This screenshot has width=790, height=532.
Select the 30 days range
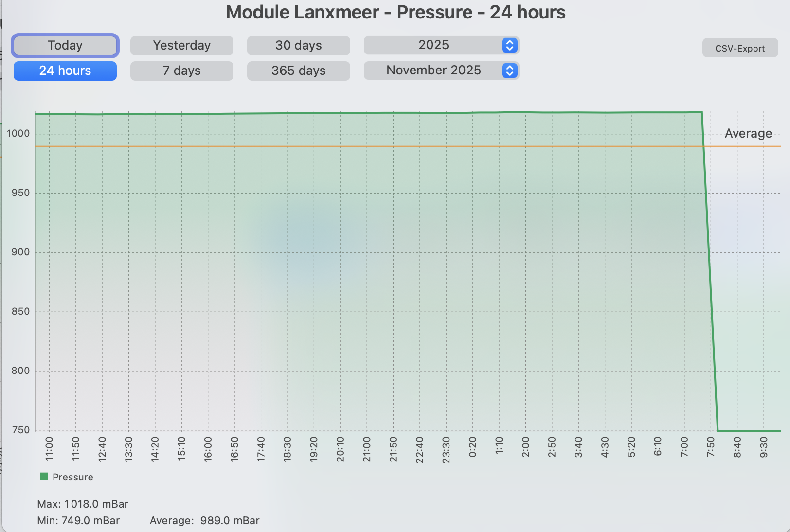click(x=298, y=46)
